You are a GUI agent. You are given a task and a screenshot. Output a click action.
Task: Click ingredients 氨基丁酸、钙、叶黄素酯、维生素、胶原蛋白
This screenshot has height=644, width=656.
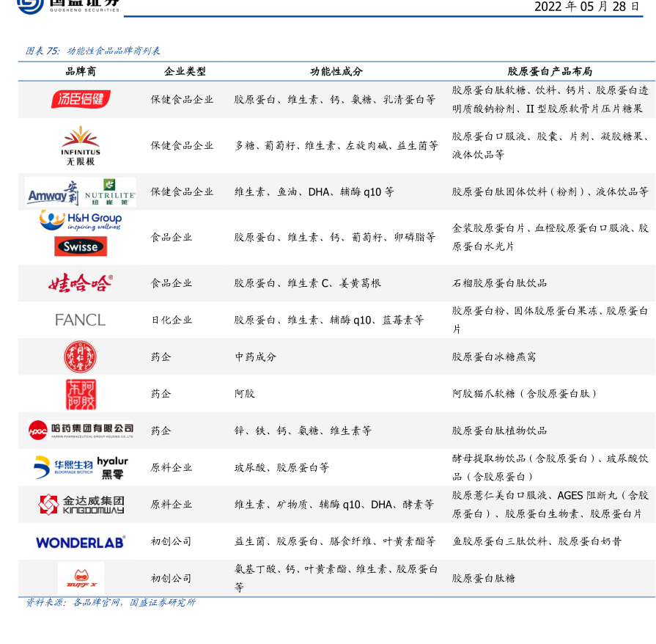pyautogui.click(x=336, y=569)
